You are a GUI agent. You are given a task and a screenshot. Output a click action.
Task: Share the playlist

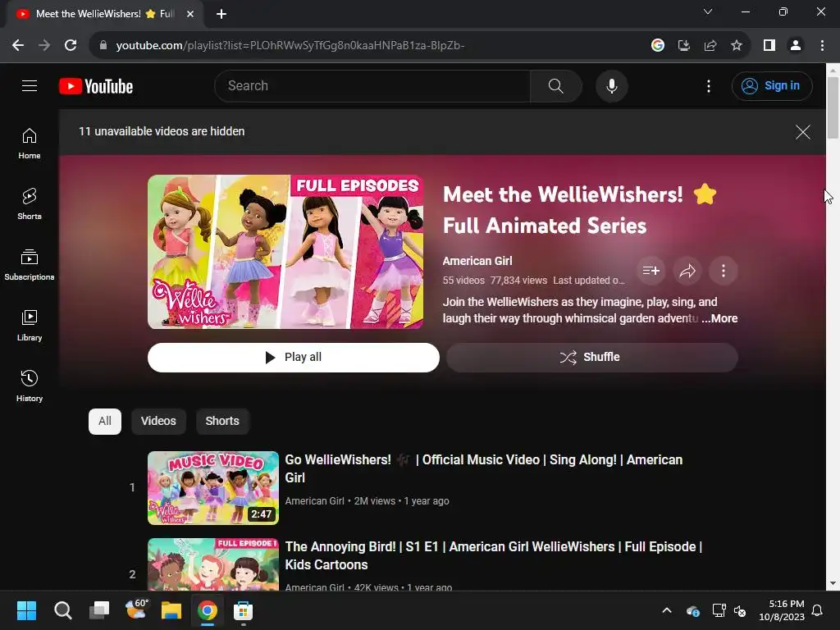[687, 271]
